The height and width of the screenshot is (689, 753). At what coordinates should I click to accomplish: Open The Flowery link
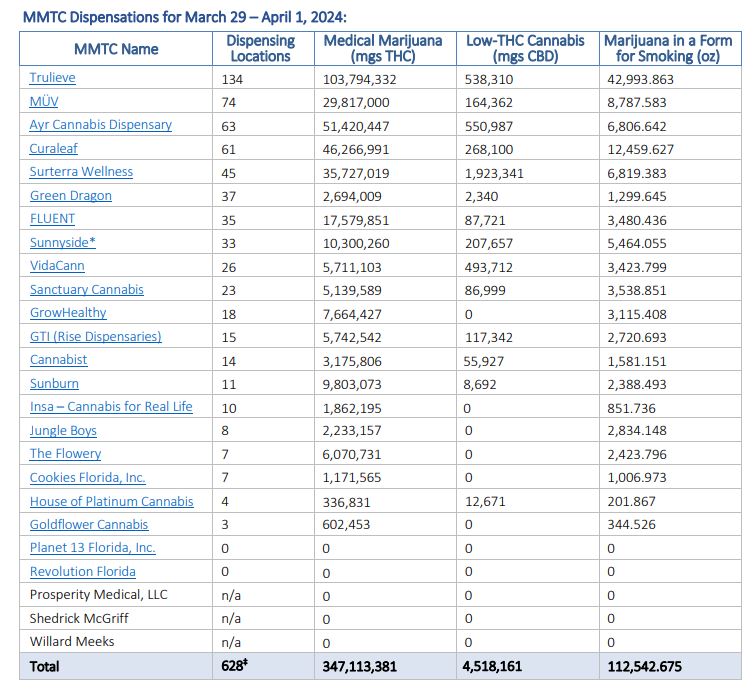point(65,454)
